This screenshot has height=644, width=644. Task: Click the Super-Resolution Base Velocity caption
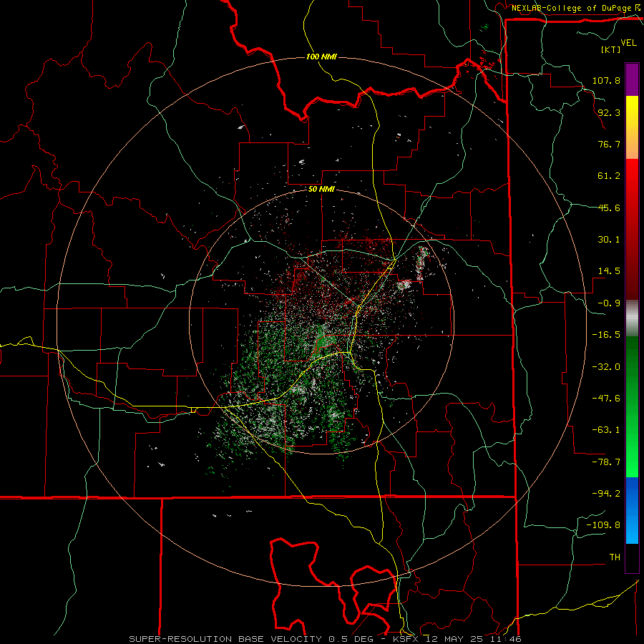pos(326,639)
